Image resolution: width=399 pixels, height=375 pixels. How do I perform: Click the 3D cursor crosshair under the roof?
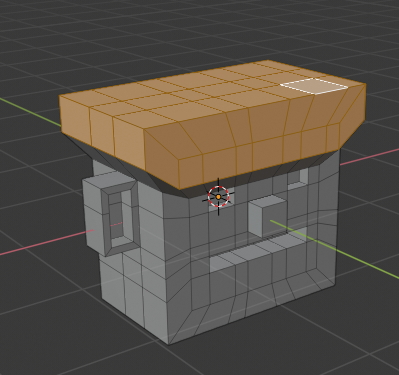[218, 197]
